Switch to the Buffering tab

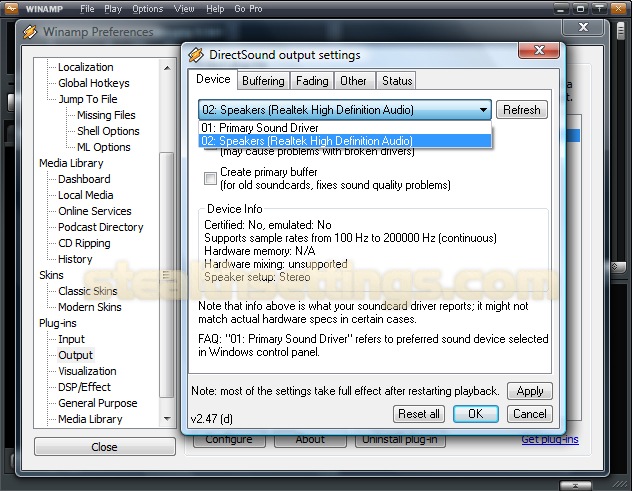pos(263,81)
